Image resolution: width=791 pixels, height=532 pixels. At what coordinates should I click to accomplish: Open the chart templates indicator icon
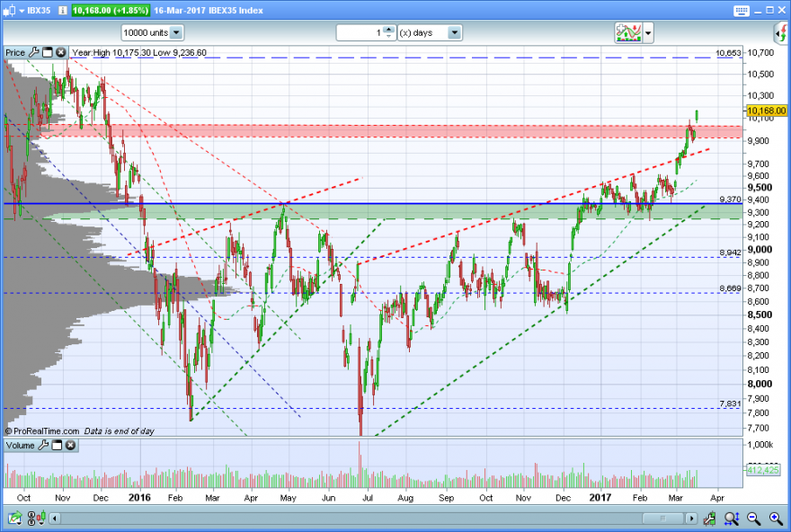click(x=628, y=32)
